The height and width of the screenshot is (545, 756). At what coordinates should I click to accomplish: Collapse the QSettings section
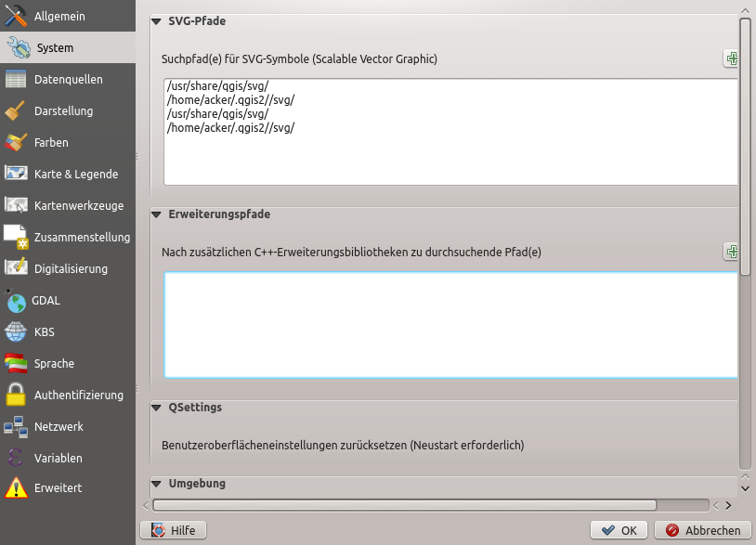click(157, 408)
